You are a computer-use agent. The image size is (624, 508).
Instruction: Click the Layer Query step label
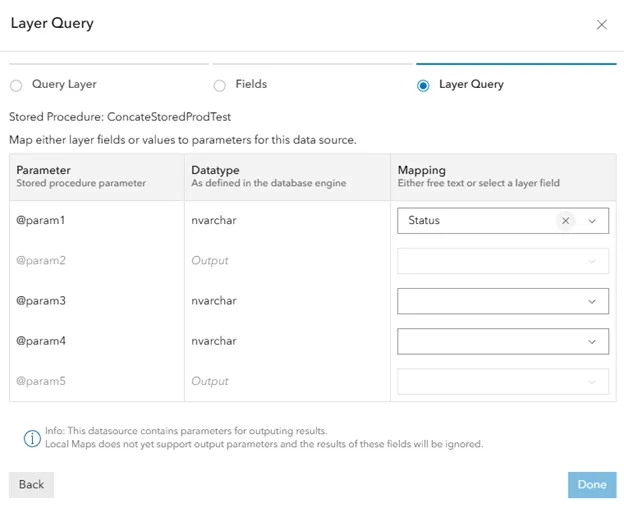coord(471,84)
